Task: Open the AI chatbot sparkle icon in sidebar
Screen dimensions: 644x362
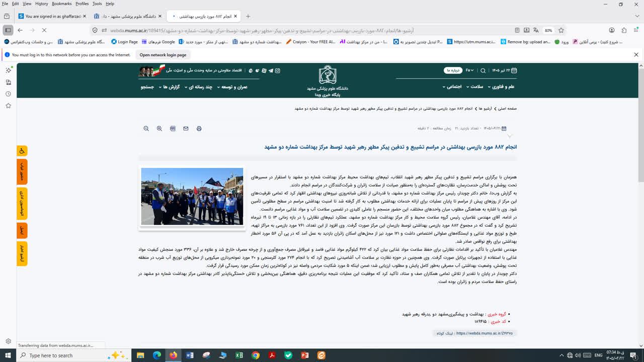Action: click(x=8, y=70)
